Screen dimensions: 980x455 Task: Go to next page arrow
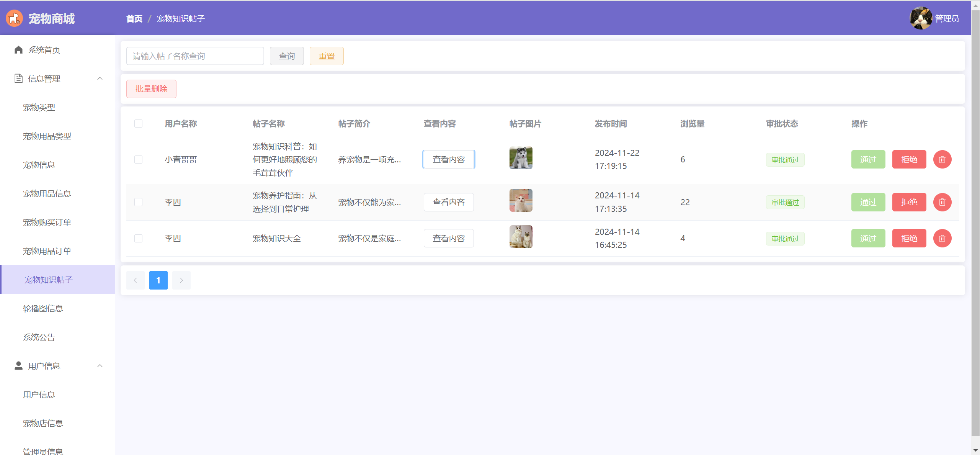pyautogui.click(x=181, y=280)
